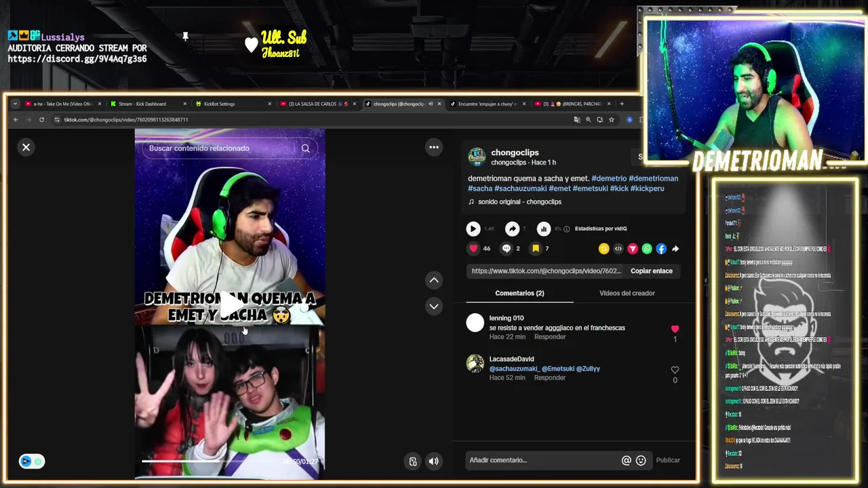
Task: Open the chongoclips username link
Action: click(x=515, y=152)
